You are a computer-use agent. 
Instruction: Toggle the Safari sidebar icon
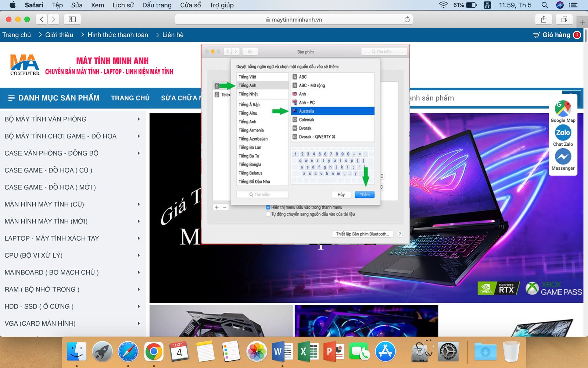coord(72,20)
